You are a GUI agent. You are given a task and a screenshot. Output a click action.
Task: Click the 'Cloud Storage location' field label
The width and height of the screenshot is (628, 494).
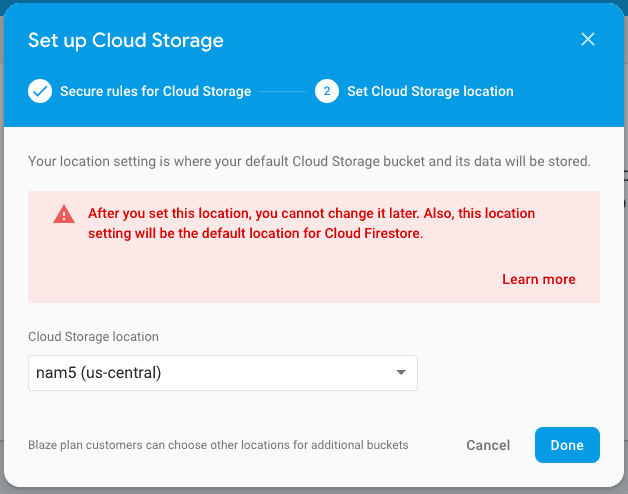[93, 336]
